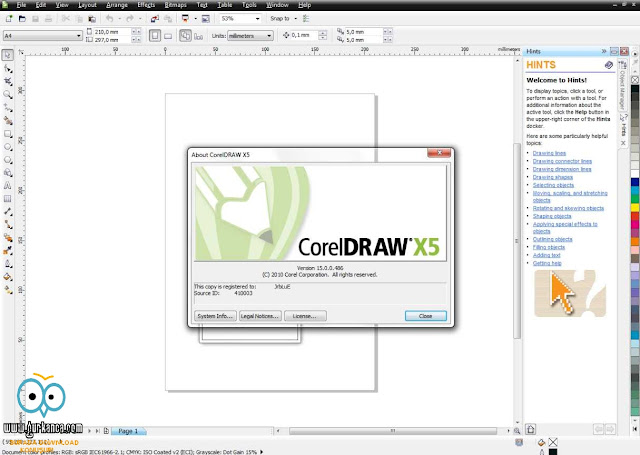This screenshot has height=455, width=640.
Task: Set page orientation to Landscape
Action: [x=168, y=36]
